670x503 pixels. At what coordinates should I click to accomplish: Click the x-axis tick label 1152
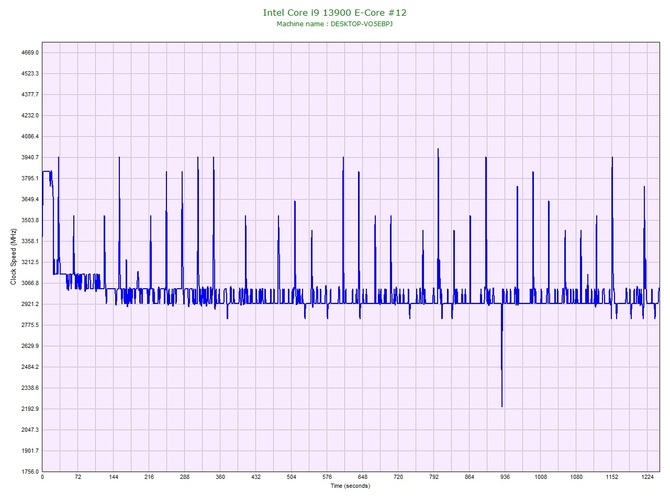click(612, 477)
